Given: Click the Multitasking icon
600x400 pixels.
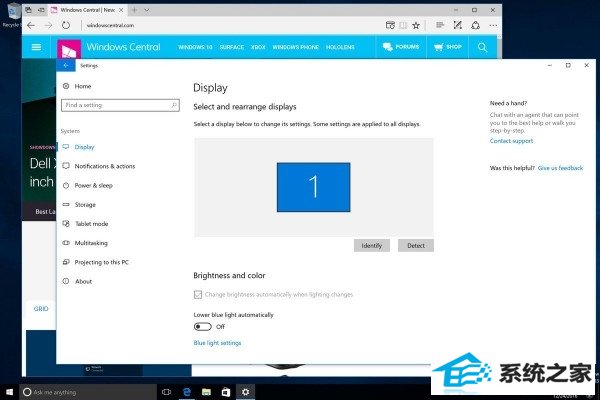Looking at the screenshot, I should click(66, 243).
